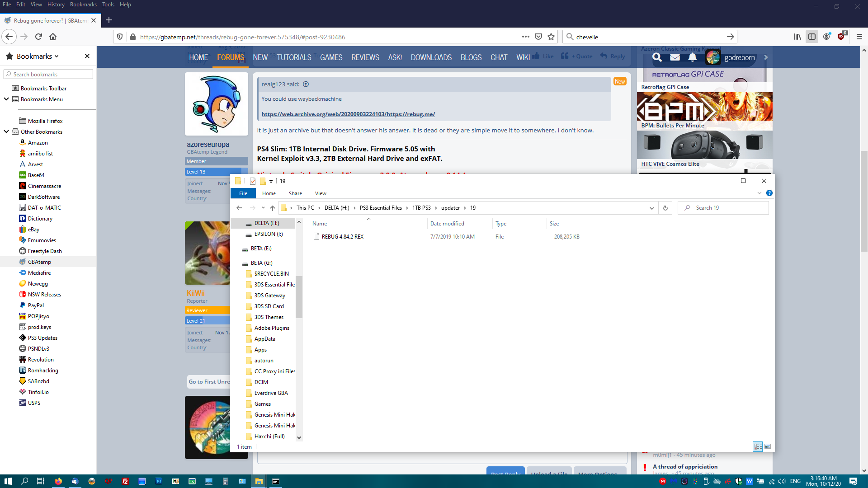
Task: Open the Windows Security tray icon
Action: pyautogui.click(x=739, y=481)
